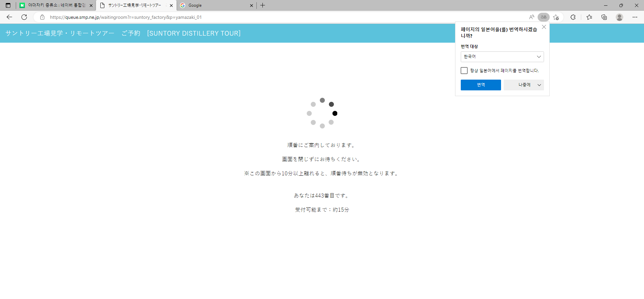The height and width of the screenshot is (299, 644).
Task: Enable always translate from Japanese checkbox
Action: 464,71
